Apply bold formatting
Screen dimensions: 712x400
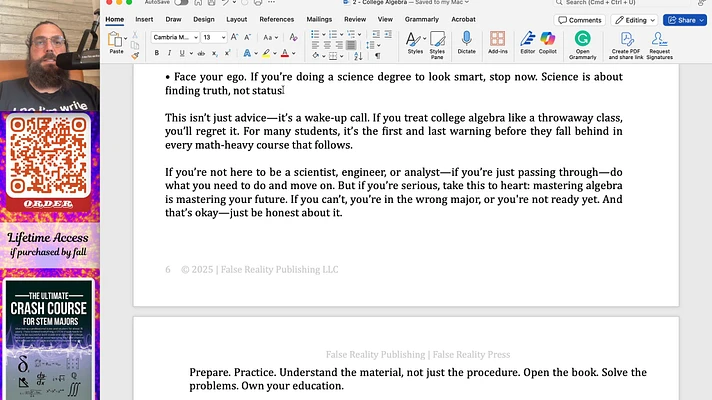[x=157, y=54]
